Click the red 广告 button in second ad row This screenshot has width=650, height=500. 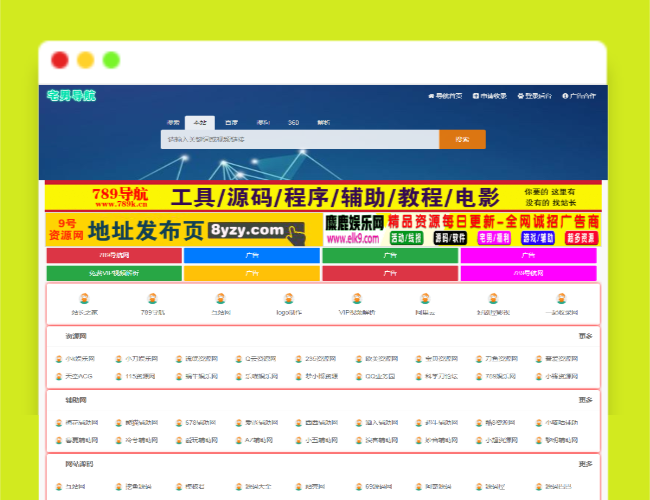(390, 273)
